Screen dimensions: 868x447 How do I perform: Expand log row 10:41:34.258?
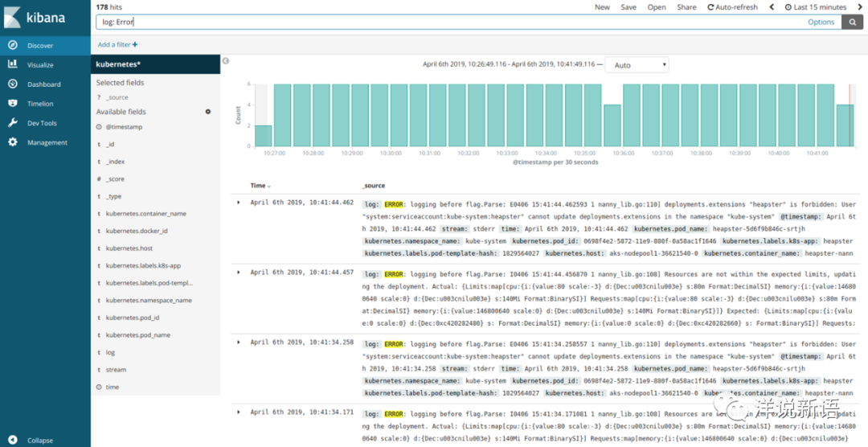pos(239,342)
